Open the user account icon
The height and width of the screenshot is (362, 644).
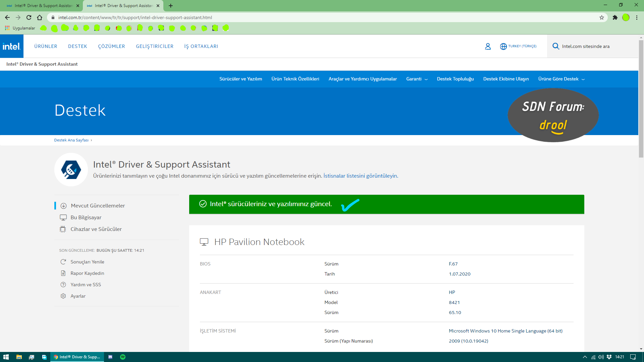point(488,46)
